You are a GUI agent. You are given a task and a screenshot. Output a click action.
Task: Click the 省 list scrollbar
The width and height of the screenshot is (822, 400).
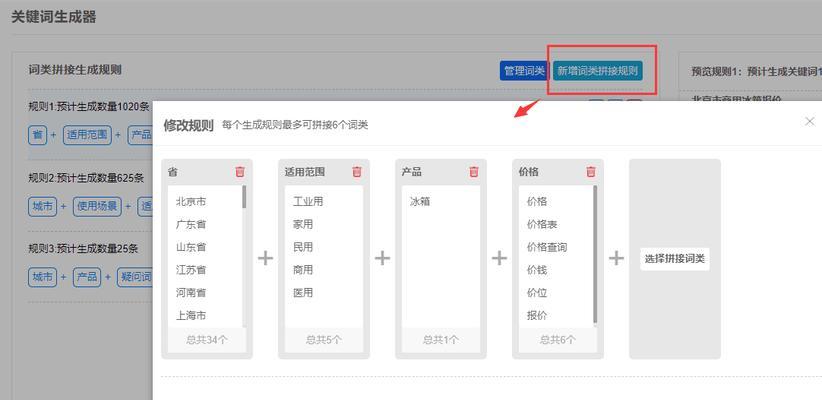[244, 197]
